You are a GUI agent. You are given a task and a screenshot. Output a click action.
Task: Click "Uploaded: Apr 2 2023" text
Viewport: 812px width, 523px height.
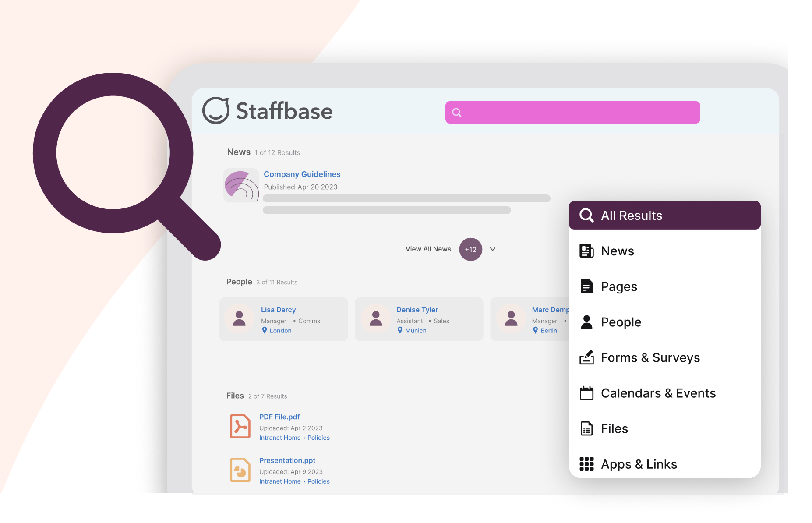pos(291,428)
